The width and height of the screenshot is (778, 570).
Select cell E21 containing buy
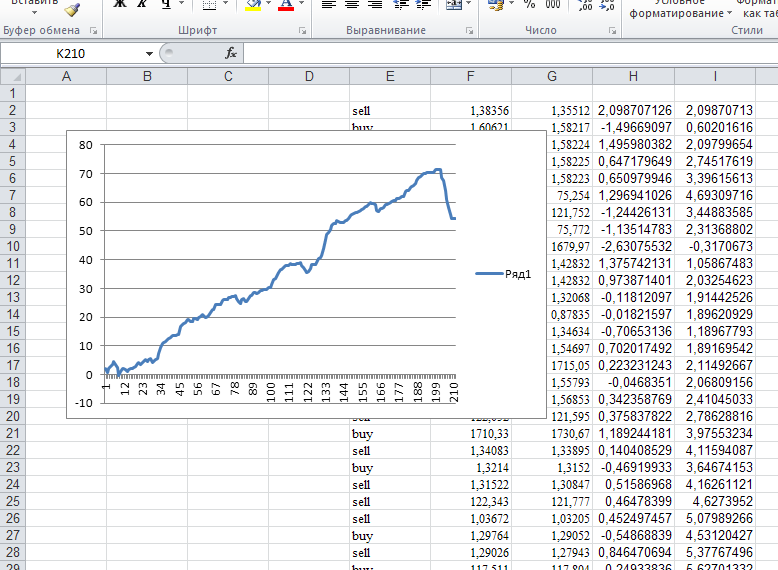[390, 433]
